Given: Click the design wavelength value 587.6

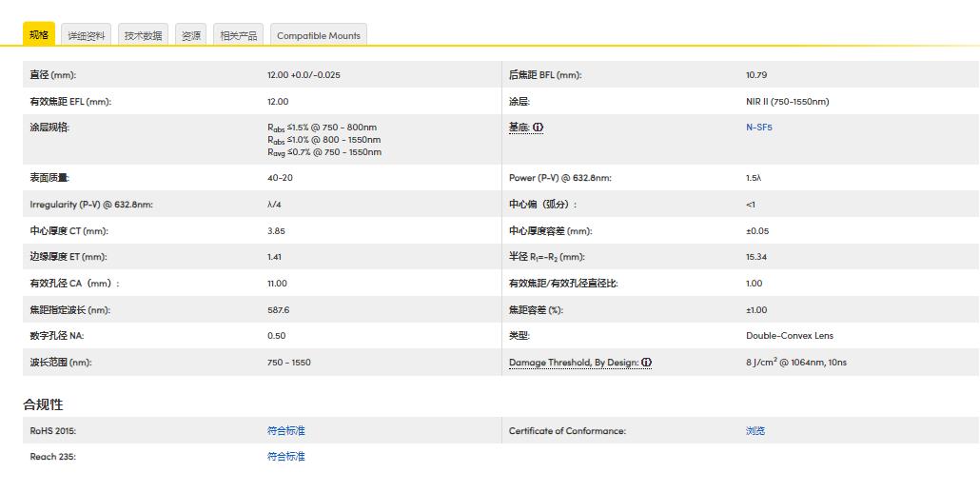Looking at the screenshot, I should (x=278, y=310).
